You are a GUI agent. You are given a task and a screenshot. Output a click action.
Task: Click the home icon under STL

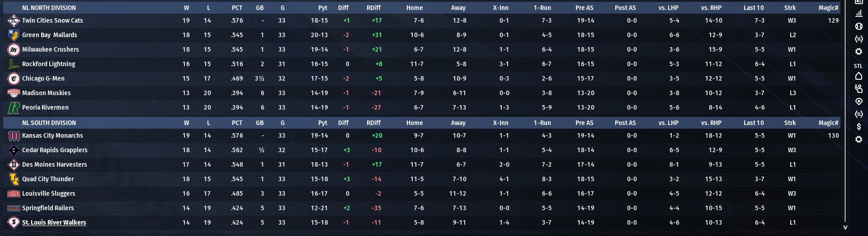859,76
